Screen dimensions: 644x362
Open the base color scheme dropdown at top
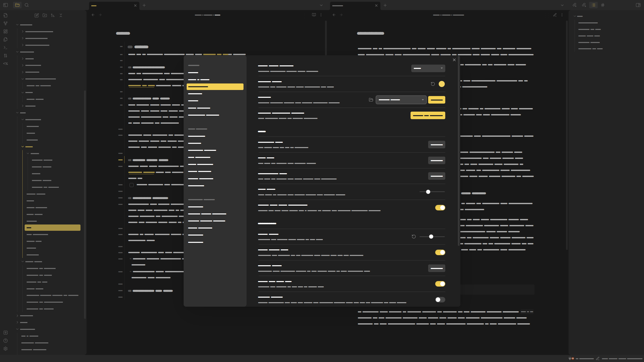[x=428, y=68]
